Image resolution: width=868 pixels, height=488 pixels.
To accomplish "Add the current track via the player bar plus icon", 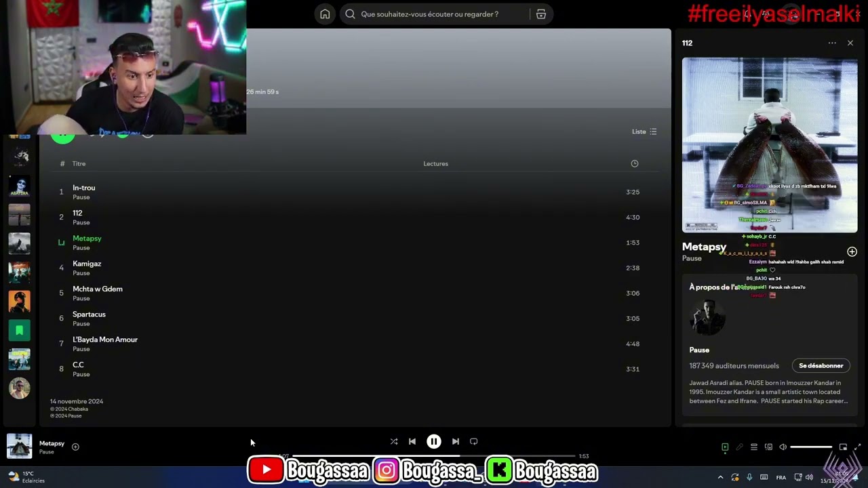I will click(75, 447).
